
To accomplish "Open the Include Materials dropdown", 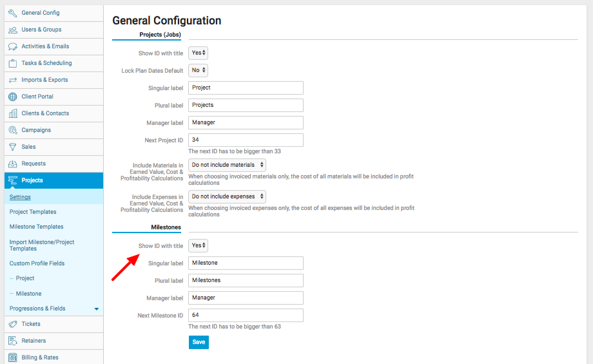I will (x=227, y=165).
